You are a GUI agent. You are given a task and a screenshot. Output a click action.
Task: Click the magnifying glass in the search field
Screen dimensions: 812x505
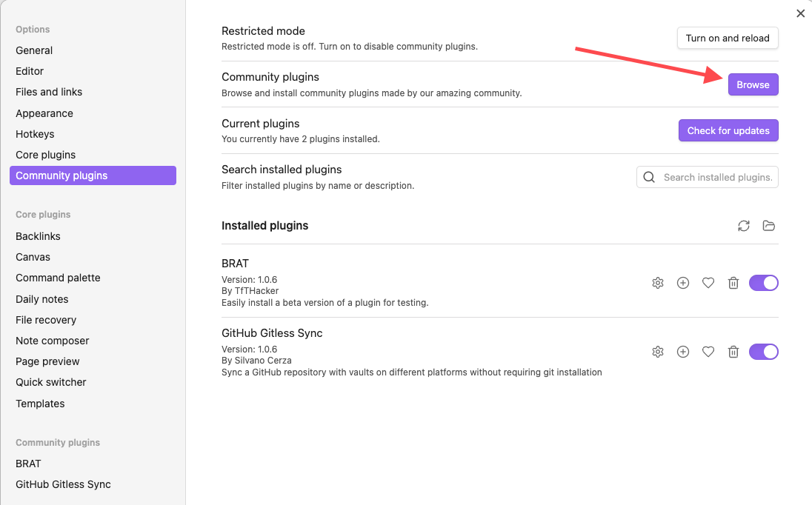click(x=650, y=177)
